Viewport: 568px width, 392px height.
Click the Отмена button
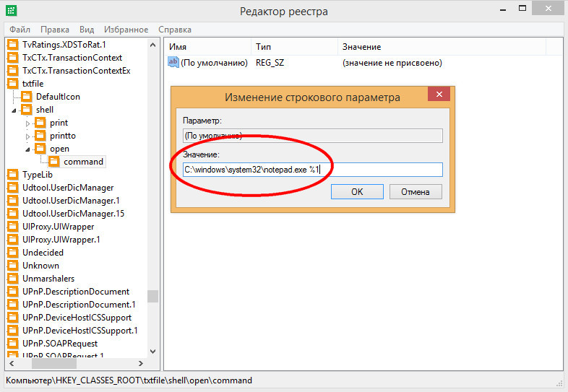[x=415, y=192]
